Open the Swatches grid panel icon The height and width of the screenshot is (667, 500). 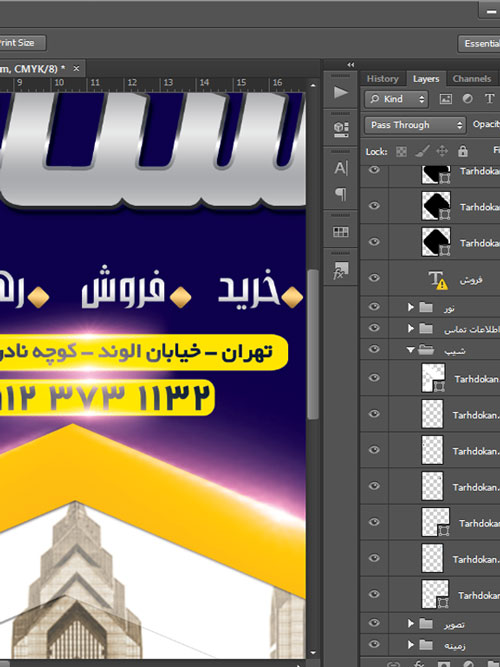[341, 232]
